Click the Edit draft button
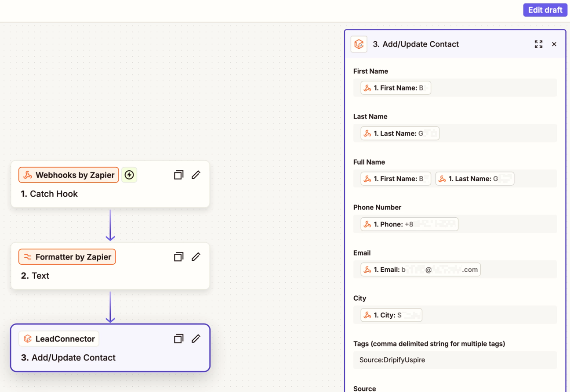The image size is (570, 392). point(545,10)
